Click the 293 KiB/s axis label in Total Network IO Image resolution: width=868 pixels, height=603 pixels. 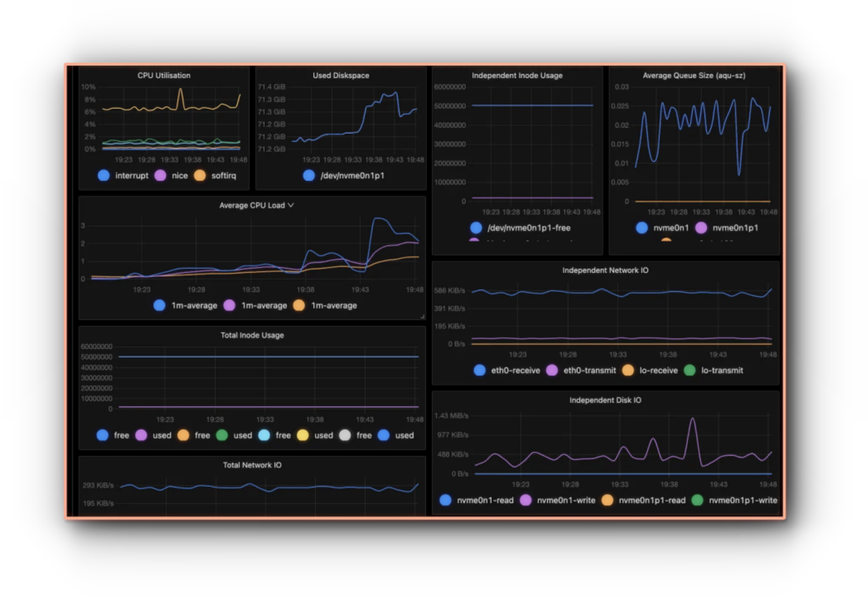click(x=98, y=485)
